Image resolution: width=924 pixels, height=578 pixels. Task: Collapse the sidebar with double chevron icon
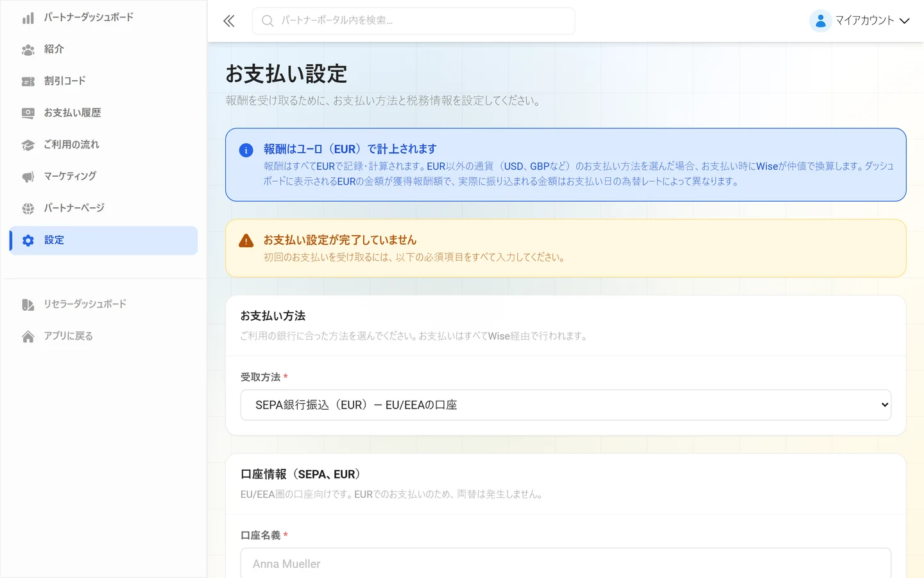coord(229,21)
